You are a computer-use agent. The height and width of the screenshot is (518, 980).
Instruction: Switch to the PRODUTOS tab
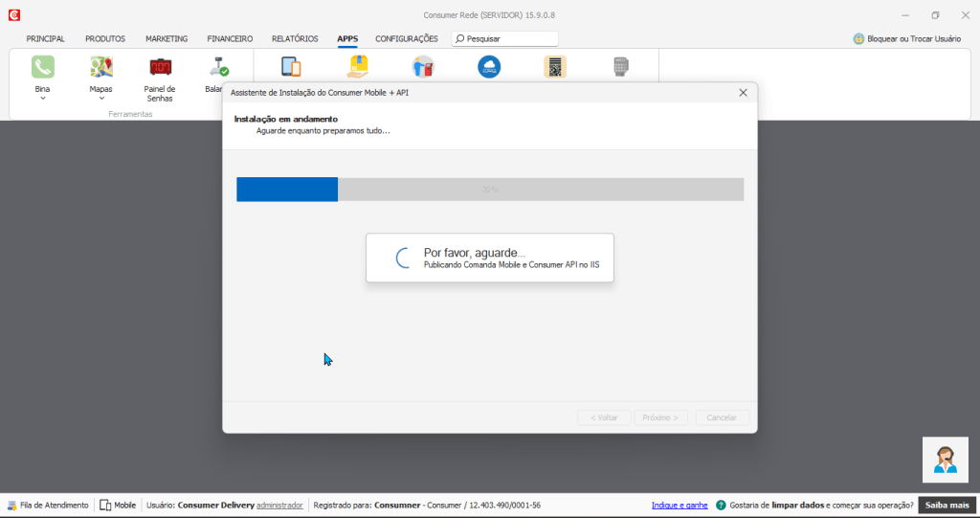pos(105,39)
